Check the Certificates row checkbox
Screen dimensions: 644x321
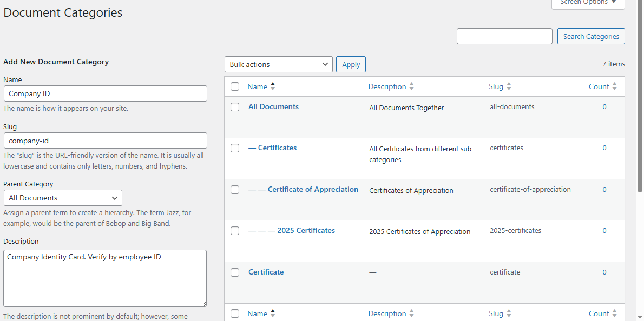[x=235, y=148]
